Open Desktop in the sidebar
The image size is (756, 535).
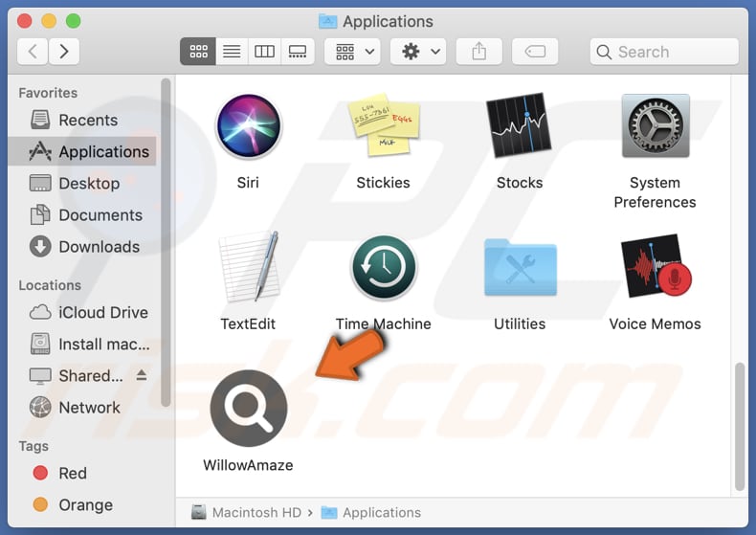pyautogui.click(x=82, y=183)
